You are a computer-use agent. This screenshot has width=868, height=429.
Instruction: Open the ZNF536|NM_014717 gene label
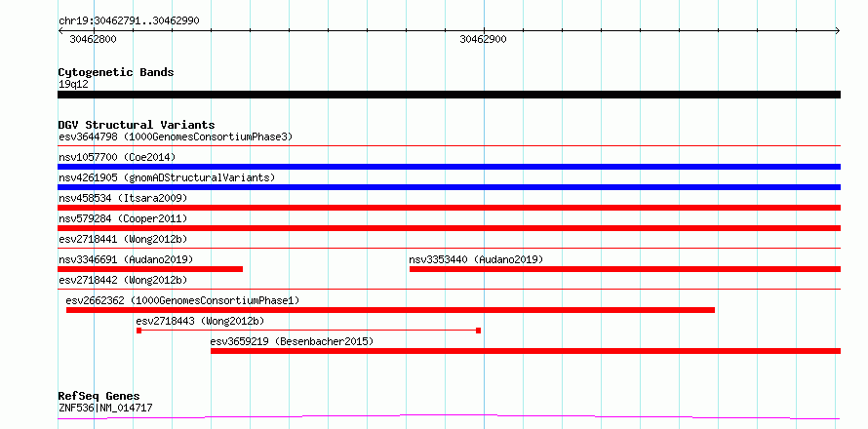point(105,409)
